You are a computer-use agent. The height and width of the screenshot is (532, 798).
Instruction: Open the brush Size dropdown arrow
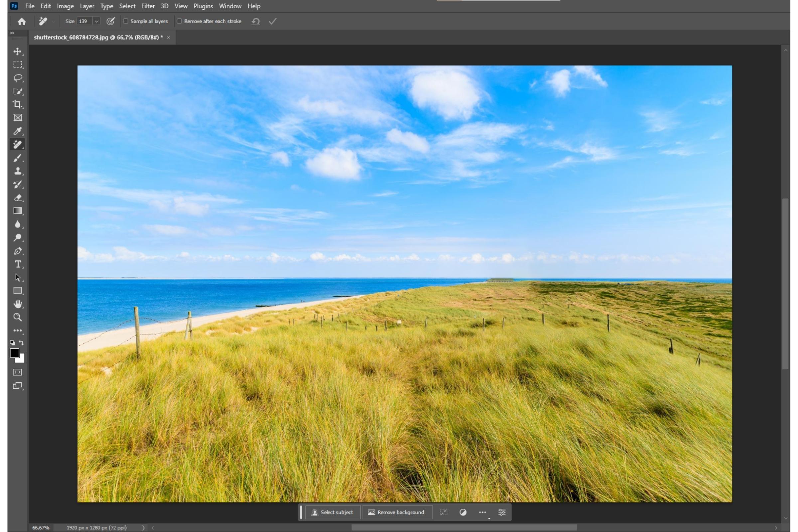97,21
